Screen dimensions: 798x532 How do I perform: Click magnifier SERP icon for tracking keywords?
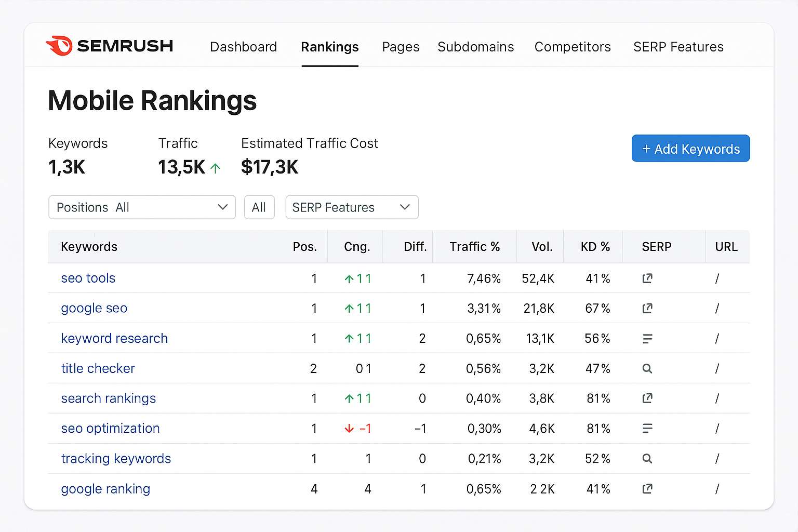click(647, 459)
